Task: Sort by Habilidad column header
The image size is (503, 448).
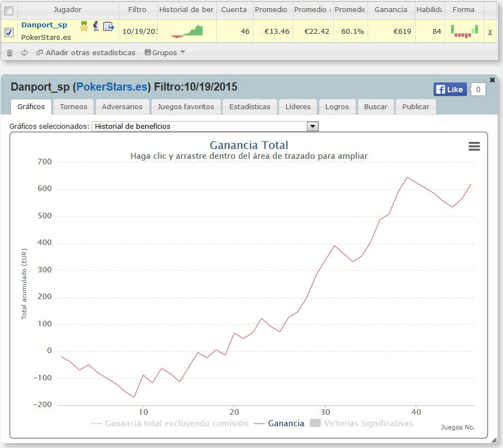Action: click(429, 10)
